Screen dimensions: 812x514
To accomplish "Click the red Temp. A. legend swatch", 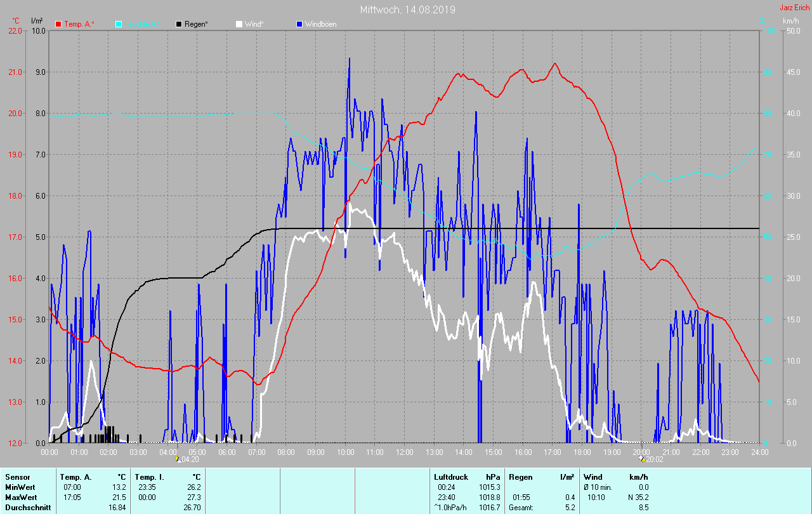I will pyautogui.click(x=58, y=24).
